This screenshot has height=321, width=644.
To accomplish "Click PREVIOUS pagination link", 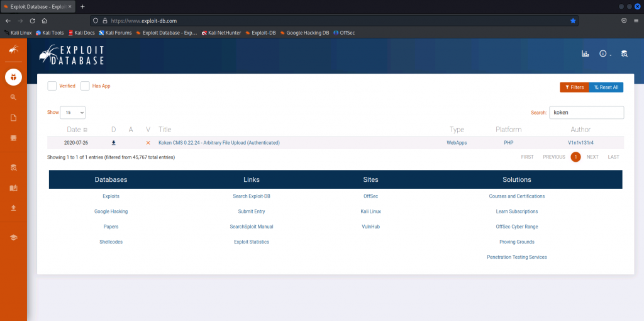I will pos(553,157).
